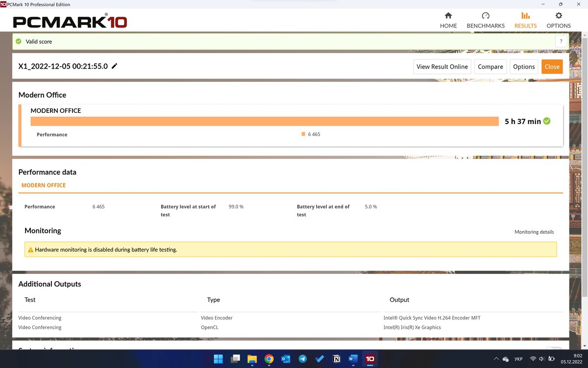Open Microsoft To Do from the taskbar
Viewport: 588px width, 368px height.
pos(319,359)
